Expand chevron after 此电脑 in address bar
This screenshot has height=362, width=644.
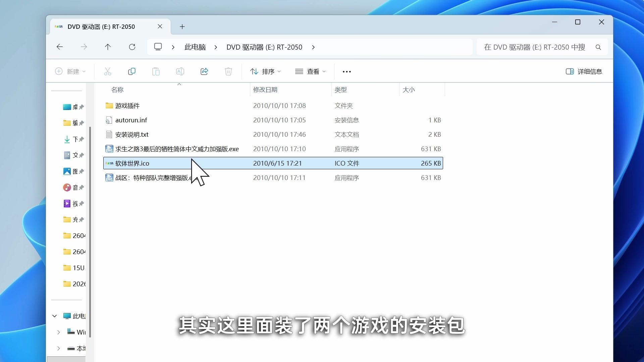[216, 47]
